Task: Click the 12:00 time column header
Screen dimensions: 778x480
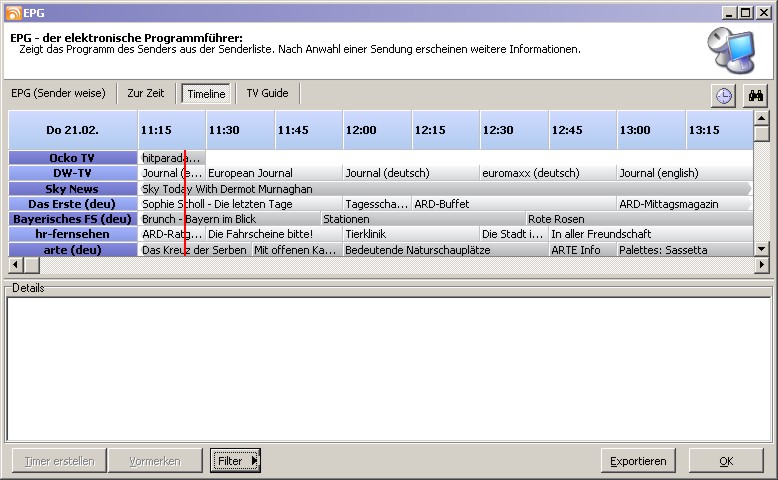Action: pyautogui.click(x=377, y=130)
